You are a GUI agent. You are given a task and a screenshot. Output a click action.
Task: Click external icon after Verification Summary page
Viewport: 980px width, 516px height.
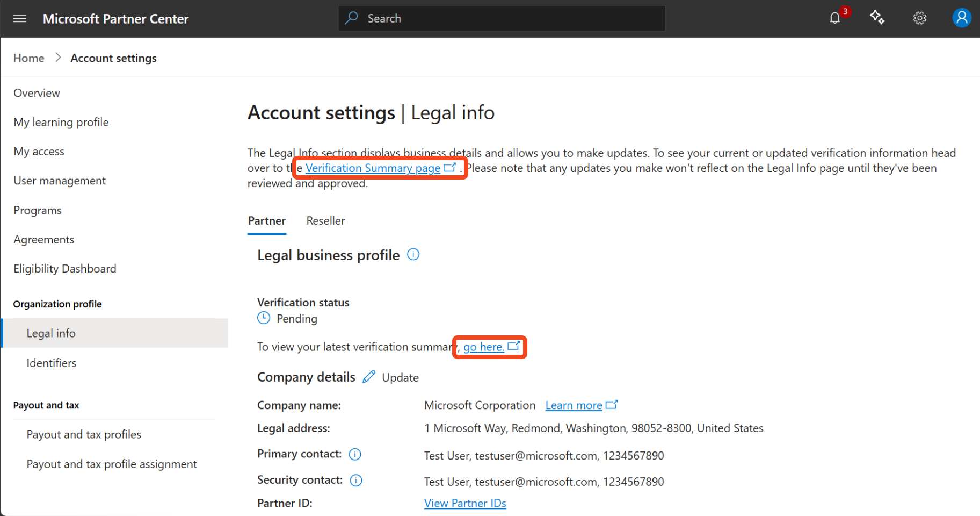coord(449,168)
